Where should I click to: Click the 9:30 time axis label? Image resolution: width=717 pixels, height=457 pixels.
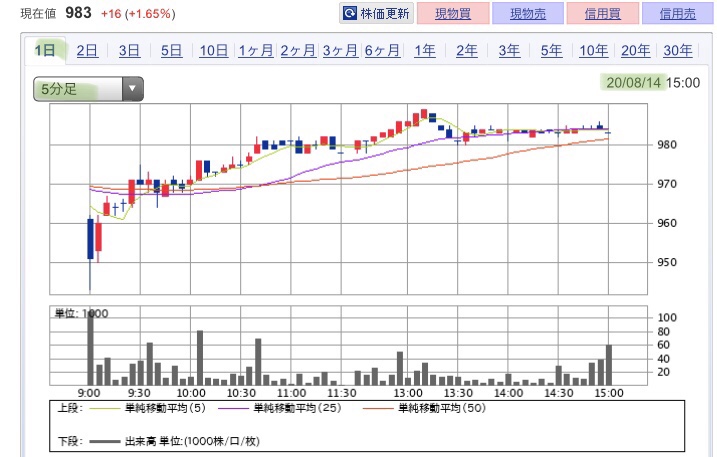[x=139, y=393]
